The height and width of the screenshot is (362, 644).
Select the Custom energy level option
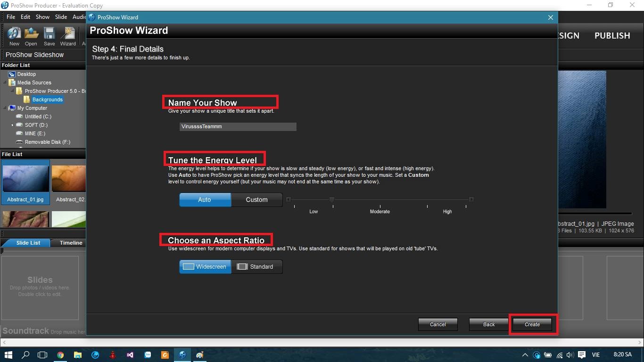click(257, 200)
